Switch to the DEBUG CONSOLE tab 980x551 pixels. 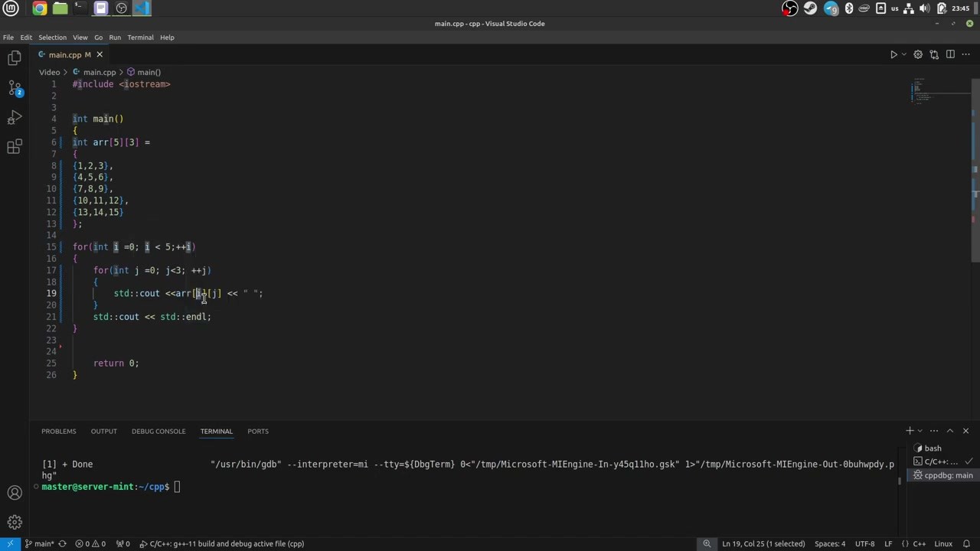pyautogui.click(x=158, y=431)
